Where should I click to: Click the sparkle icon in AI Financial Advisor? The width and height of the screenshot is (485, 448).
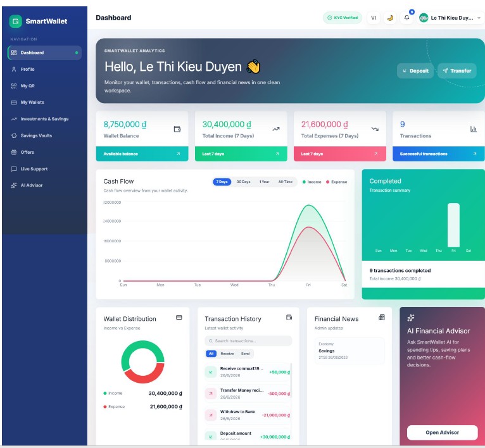(x=411, y=318)
